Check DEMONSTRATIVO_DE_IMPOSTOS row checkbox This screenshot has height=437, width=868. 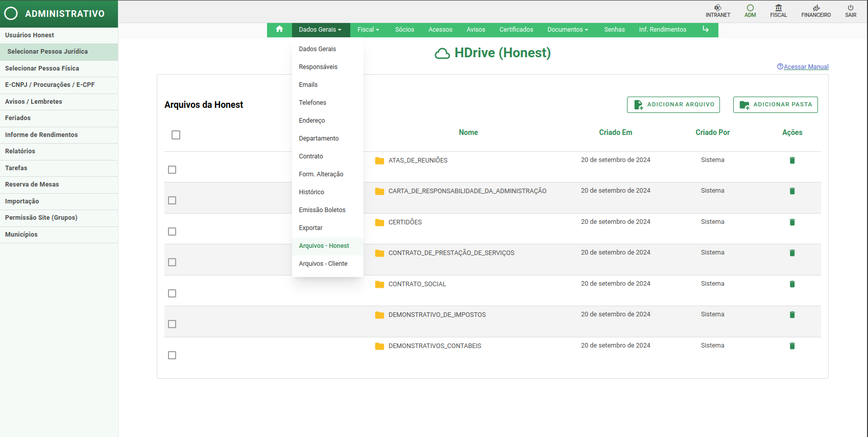tap(172, 324)
